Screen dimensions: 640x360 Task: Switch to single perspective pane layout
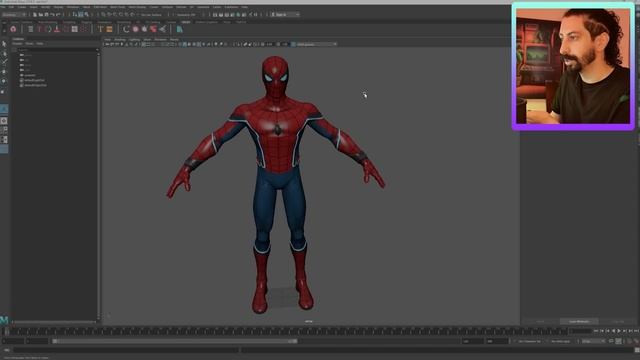4,121
